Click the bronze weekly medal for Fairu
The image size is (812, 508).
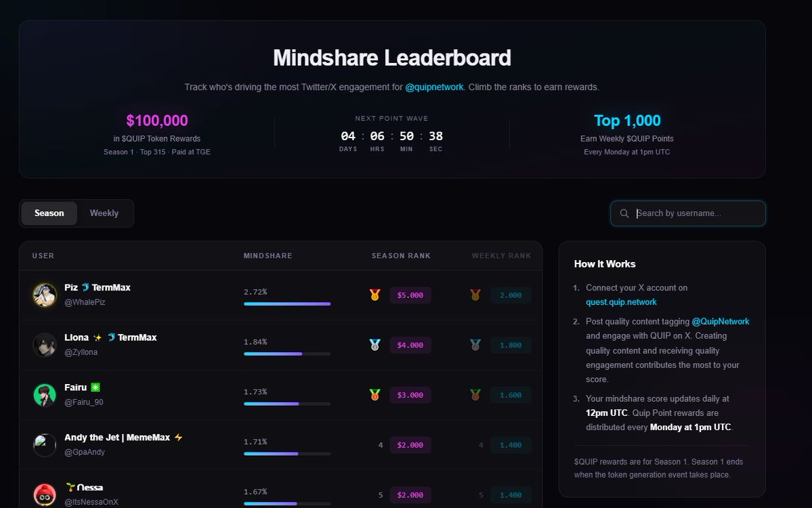(475, 395)
